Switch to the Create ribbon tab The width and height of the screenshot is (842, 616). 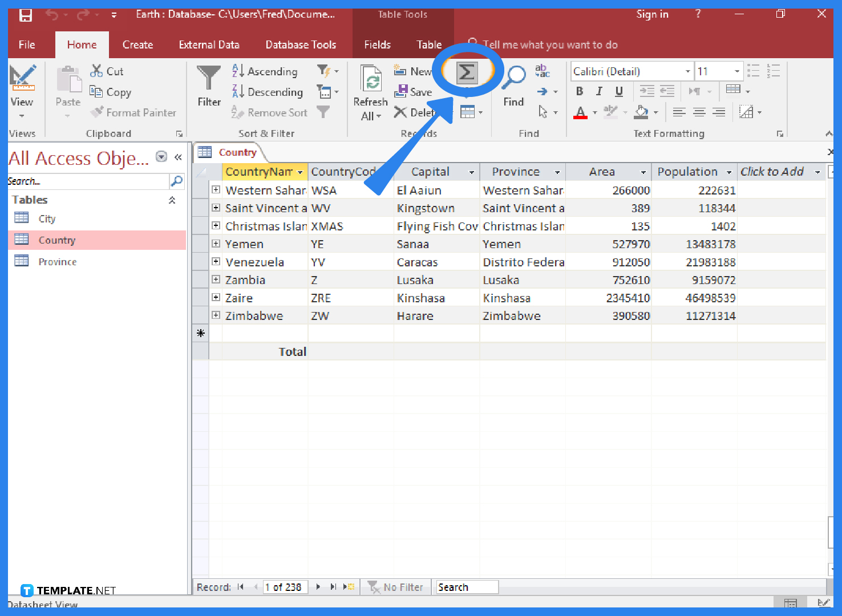coord(137,44)
